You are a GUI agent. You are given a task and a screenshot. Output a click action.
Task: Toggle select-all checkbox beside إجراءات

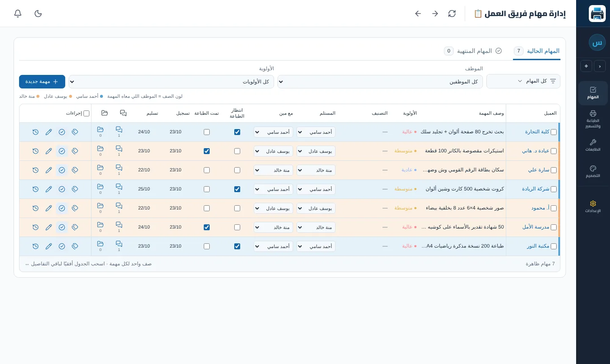coord(86,113)
